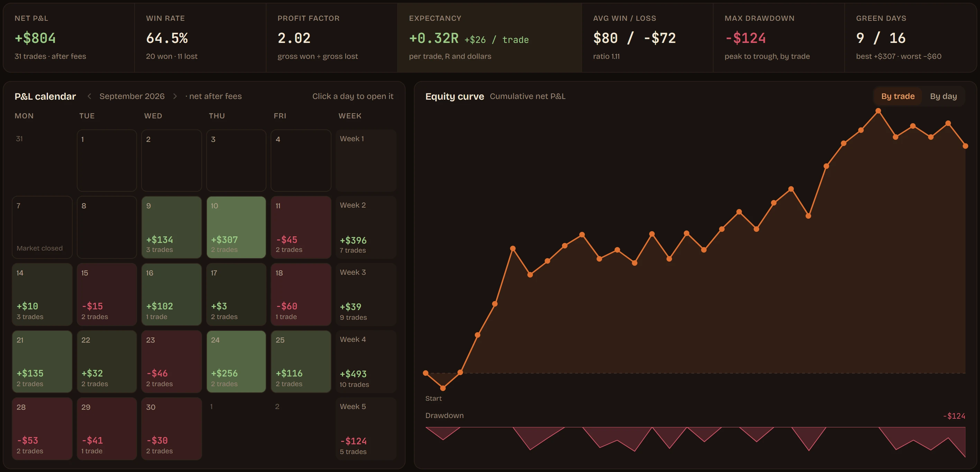The height and width of the screenshot is (472, 980).
Task: Open September 21 day with +$135
Action: (42, 362)
